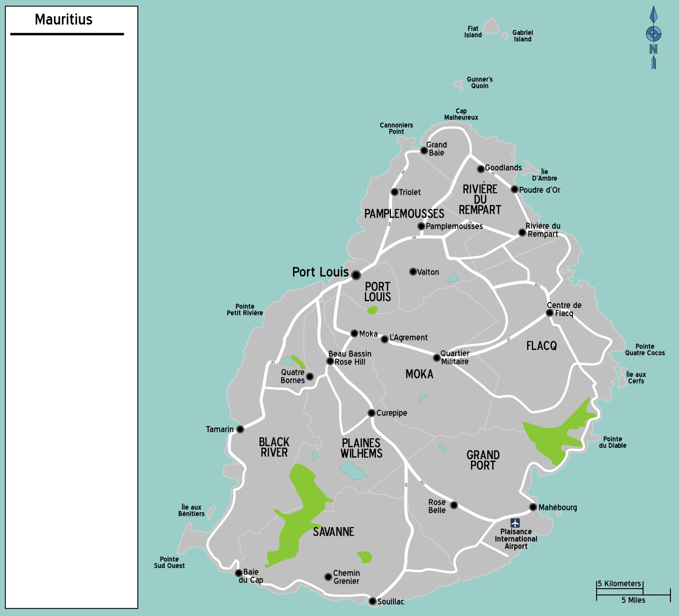Screen dimensions: 679x616
Task: Select the Mahébourg town marker dot
Action: pos(533,507)
